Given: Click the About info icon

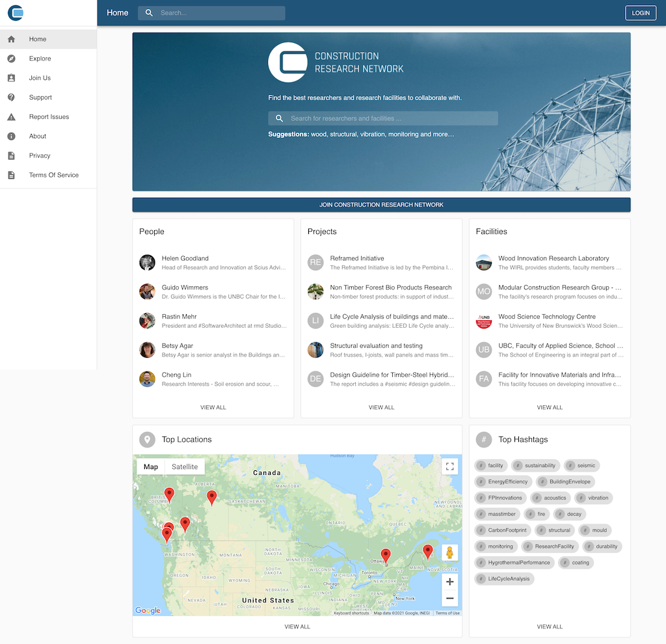Looking at the screenshot, I should pyautogui.click(x=12, y=137).
